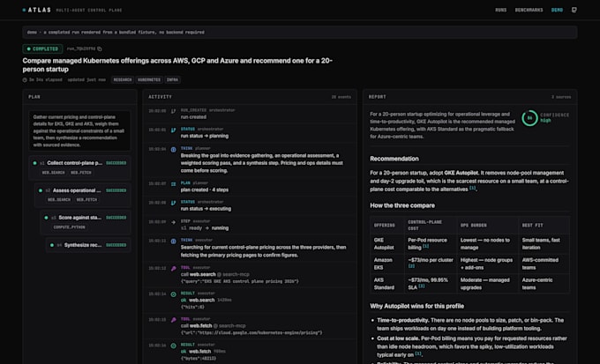
Task: Click the search-mcp label on call web.search
Action: 236,274
